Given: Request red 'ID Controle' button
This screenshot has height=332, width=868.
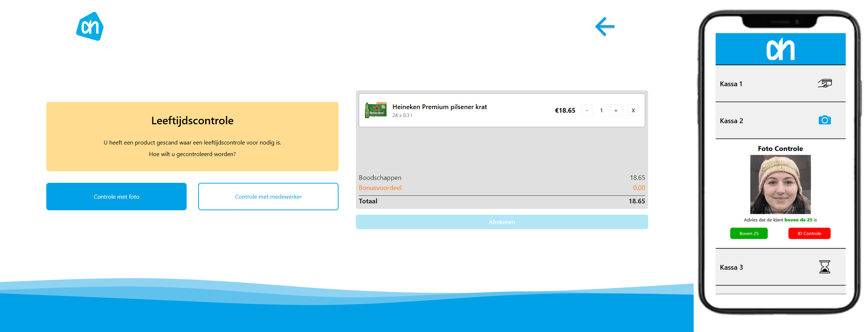Looking at the screenshot, I should (809, 233).
